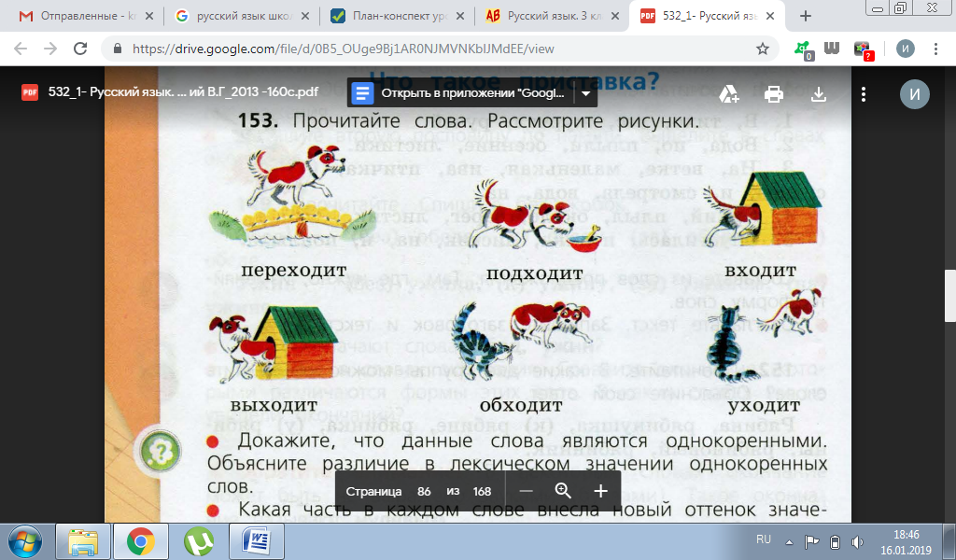This screenshot has height=560, width=956.
Task: Zoom out of the PDF page
Action: (x=527, y=491)
